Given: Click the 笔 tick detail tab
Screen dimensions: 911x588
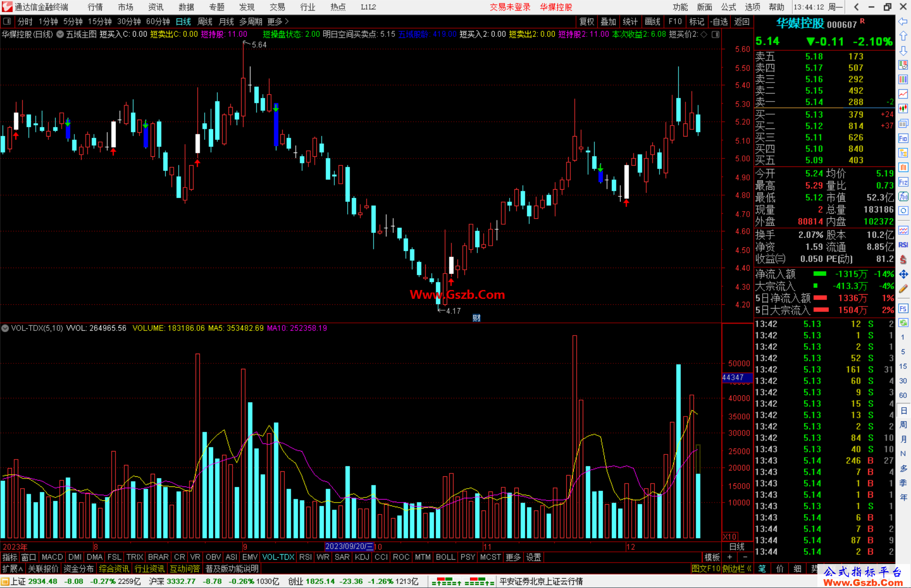Looking at the screenshot, I should (762, 569).
